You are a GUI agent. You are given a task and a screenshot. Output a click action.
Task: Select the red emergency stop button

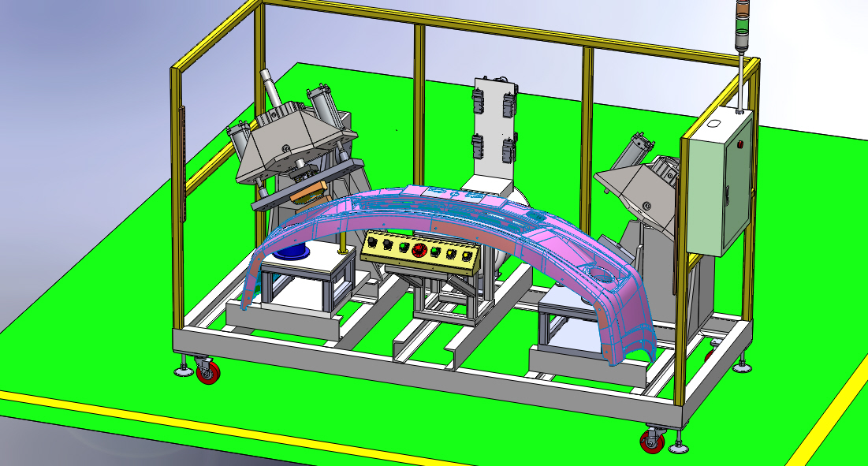click(x=419, y=250)
